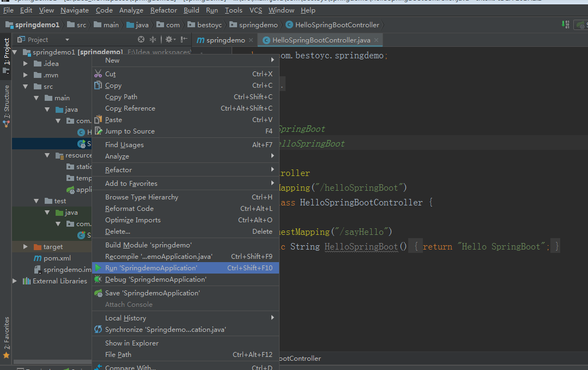Expand the target folder

(26, 247)
